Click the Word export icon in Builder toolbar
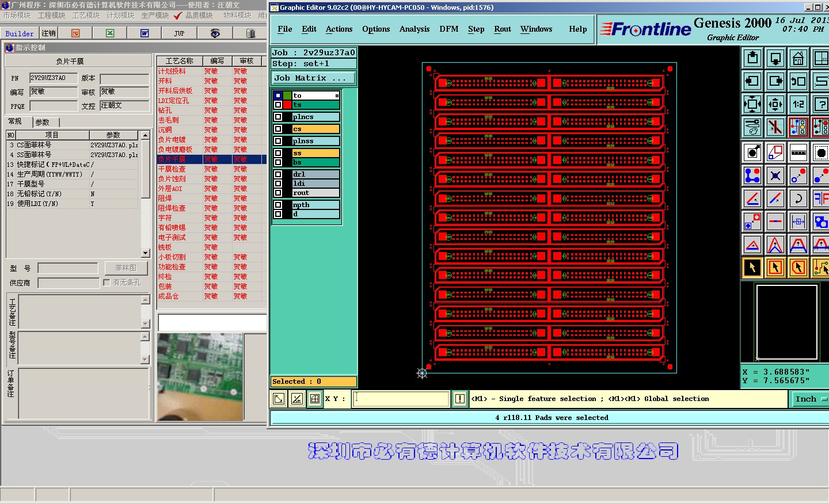 pos(144,33)
